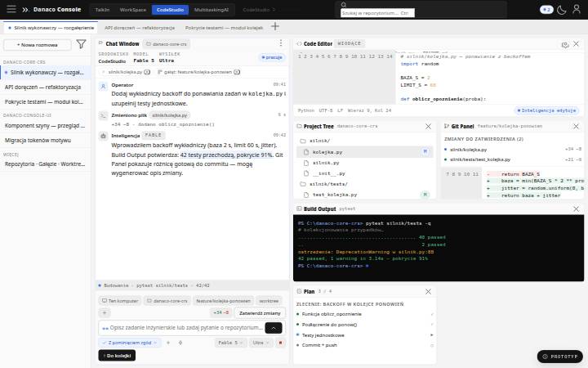
Task: Open the Fable 5 model dropdown
Action: tap(230, 343)
